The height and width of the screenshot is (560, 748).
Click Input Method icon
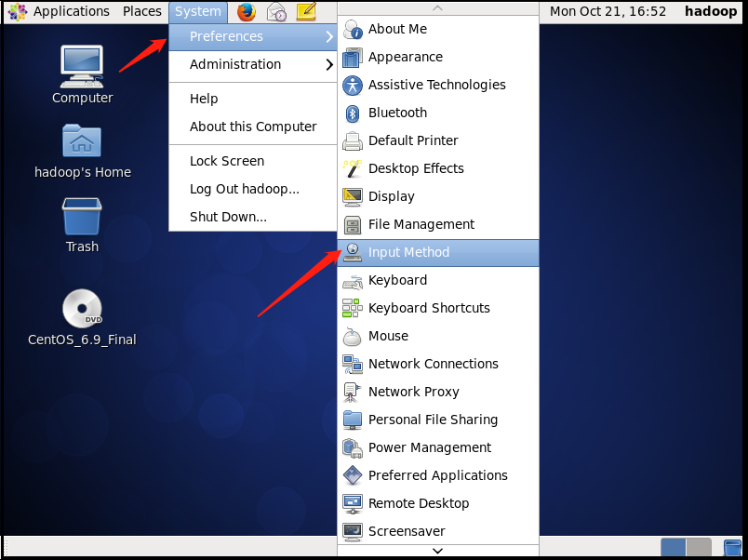pyautogui.click(x=353, y=252)
